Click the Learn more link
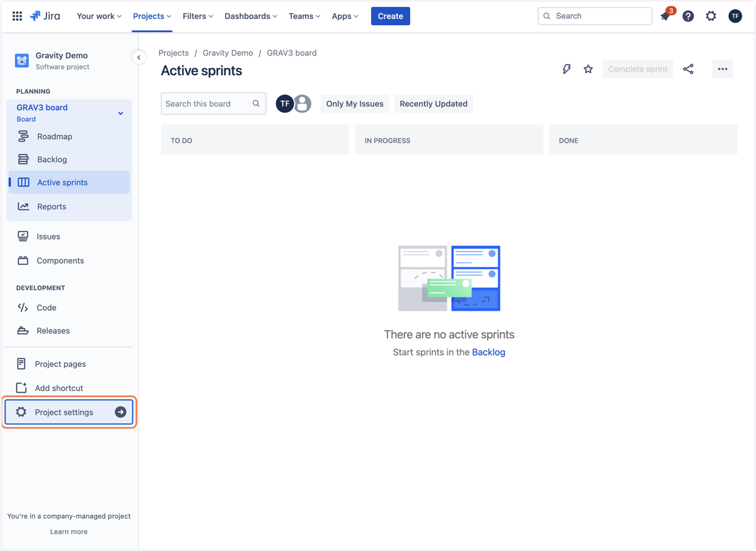Viewport: 756px width, 551px height. (x=69, y=531)
